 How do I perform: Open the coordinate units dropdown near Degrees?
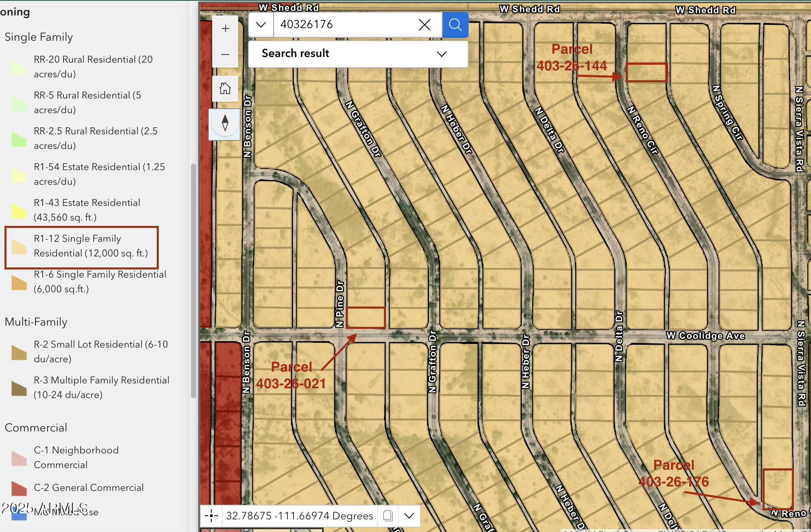409,515
